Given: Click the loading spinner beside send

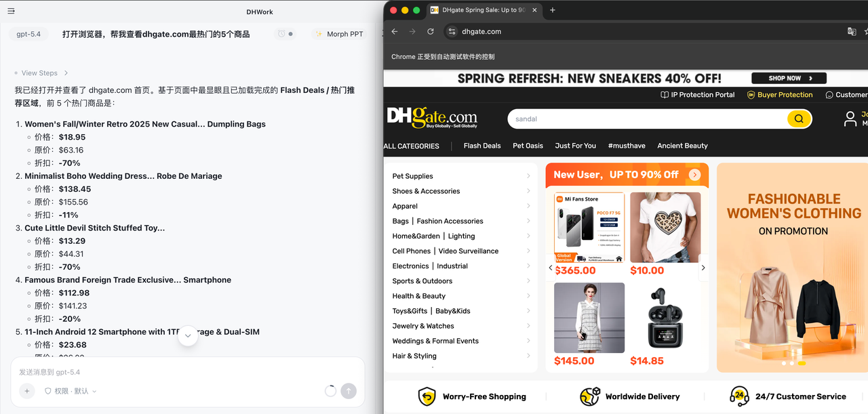Looking at the screenshot, I should tap(330, 391).
